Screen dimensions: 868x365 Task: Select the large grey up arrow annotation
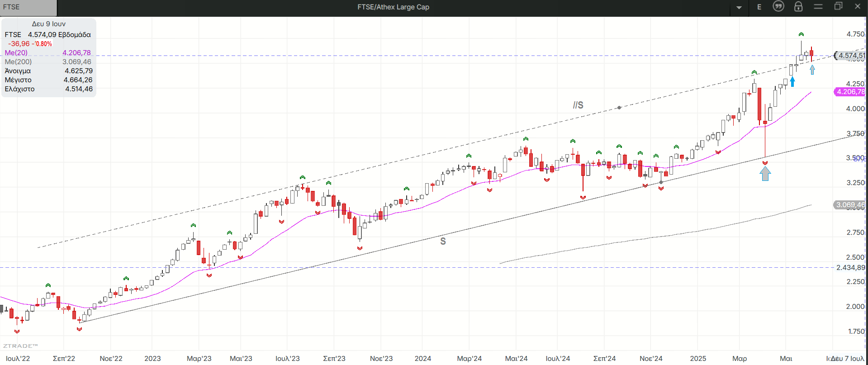tap(765, 174)
